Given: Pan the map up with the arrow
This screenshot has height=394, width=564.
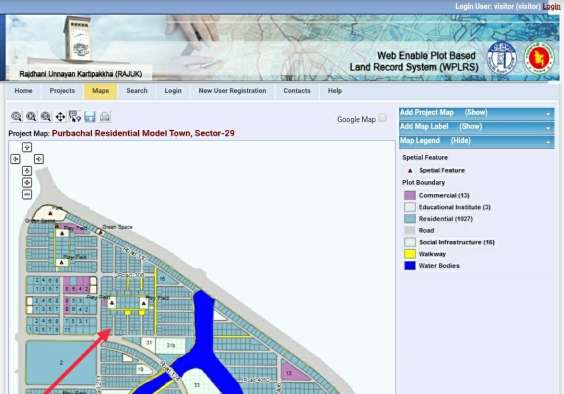Looking at the screenshot, I should tap(27, 147).
